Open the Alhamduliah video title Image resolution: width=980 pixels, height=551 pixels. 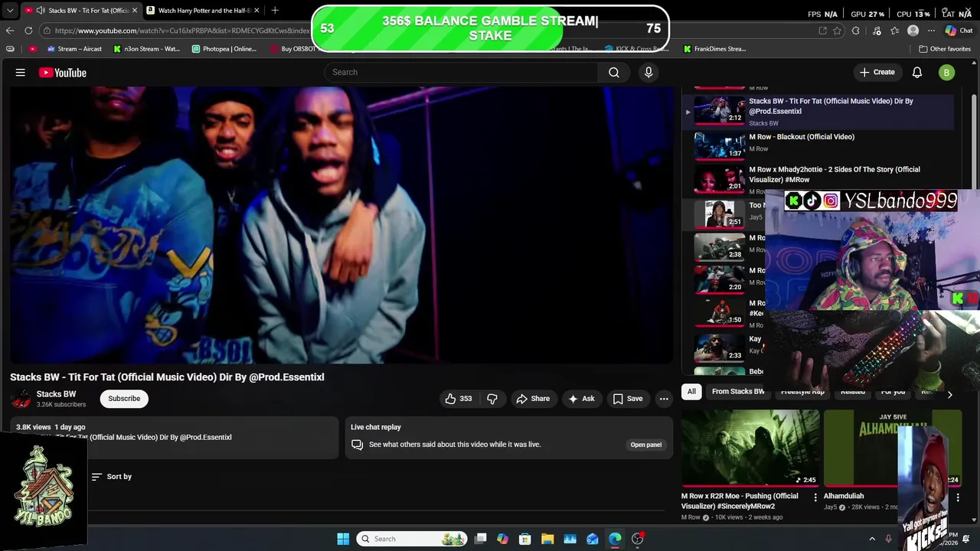[x=844, y=496]
